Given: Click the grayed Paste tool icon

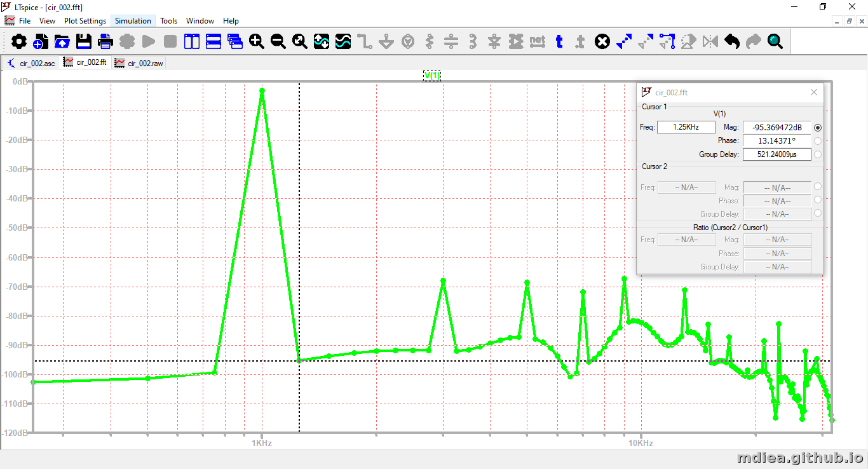Looking at the screenshot, I should (x=646, y=42).
